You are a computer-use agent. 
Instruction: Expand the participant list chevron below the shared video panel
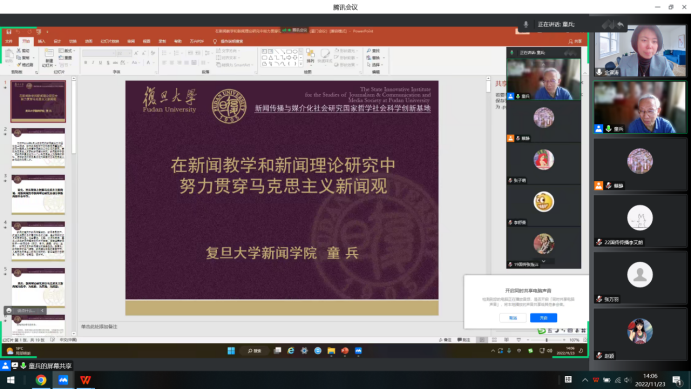[543, 261]
